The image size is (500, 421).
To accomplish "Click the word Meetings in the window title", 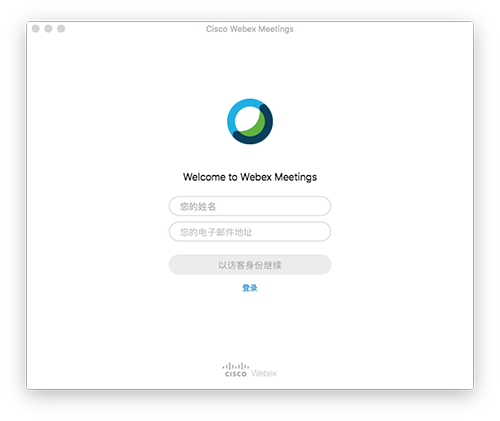I will (x=276, y=29).
